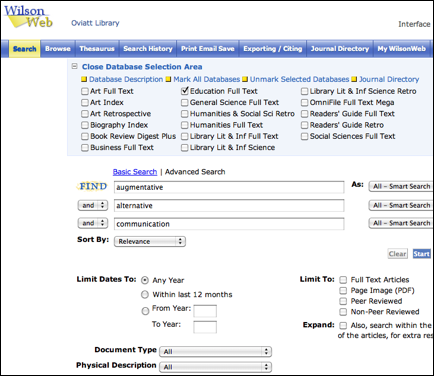The width and height of the screenshot is (434, 376).
Task: Click the WilsonWeb logo
Action: point(28,17)
